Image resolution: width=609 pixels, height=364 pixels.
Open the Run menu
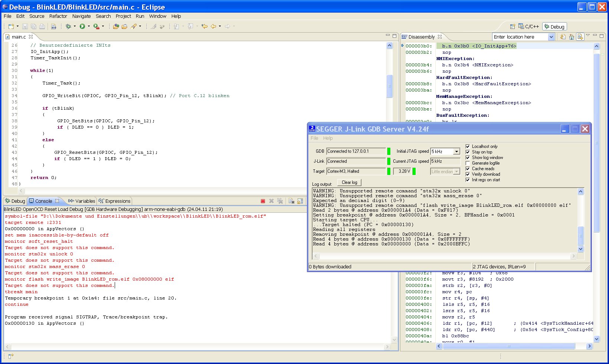click(x=140, y=16)
